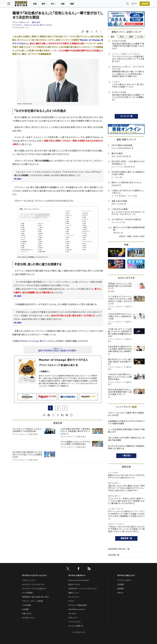
Task: Click the print icon under the article headline
Action: click(x=87, y=32)
